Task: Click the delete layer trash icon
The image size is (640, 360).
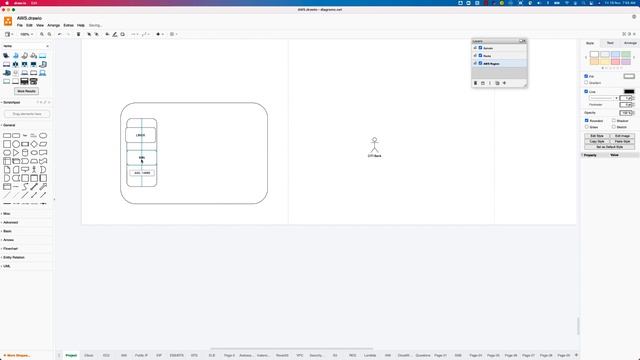Action: click(476, 83)
